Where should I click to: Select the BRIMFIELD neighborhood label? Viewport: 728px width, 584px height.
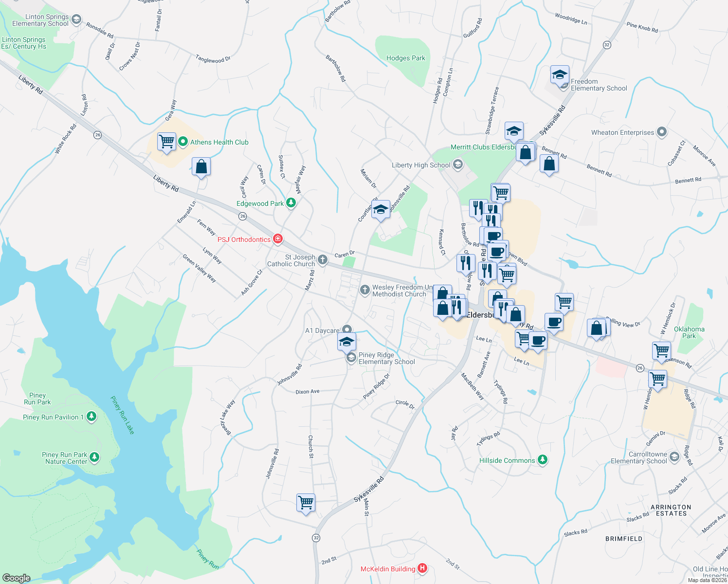[624, 539]
